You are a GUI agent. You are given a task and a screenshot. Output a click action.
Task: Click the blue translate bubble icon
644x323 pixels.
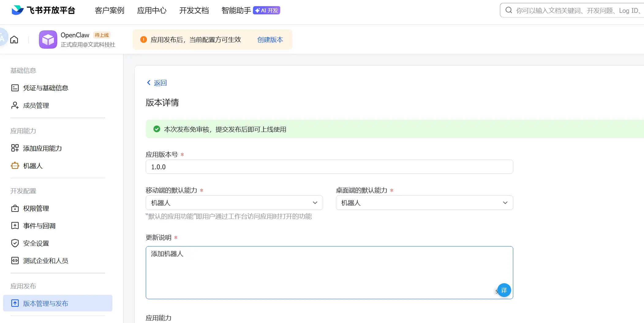pos(504,290)
